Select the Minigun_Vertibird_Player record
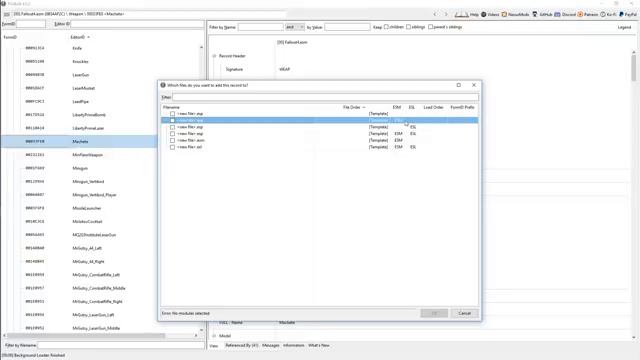Image resolution: width=640 pixels, height=360 pixels. click(94, 195)
